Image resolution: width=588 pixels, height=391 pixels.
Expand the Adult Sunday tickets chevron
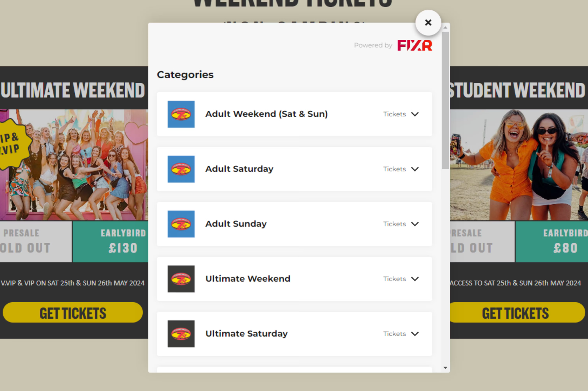pos(415,224)
